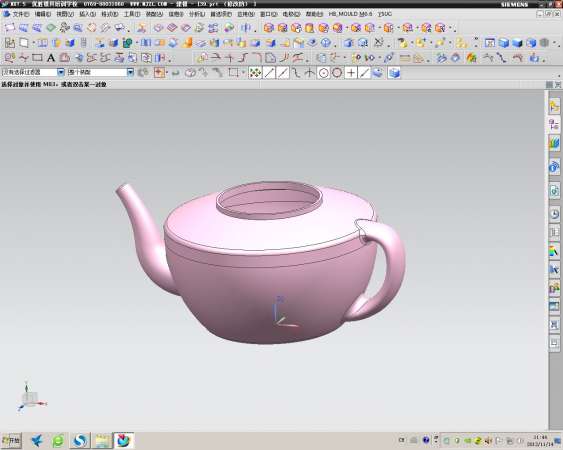Screen dimensions: 563x450
Task: Click the pencil icon in top toolbar
Action: 106,28
